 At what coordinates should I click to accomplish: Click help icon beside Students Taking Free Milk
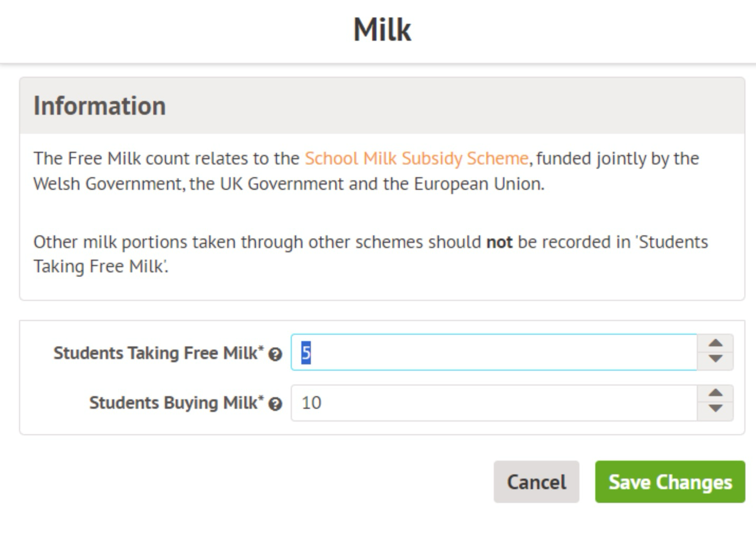pyautogui.click(x=275, y=354)
